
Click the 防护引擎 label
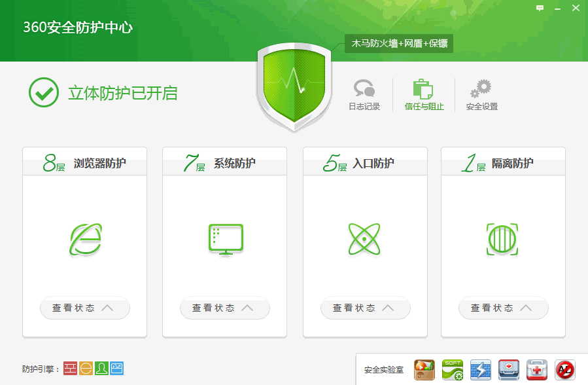pyautogui.click(x=41, y=369)
